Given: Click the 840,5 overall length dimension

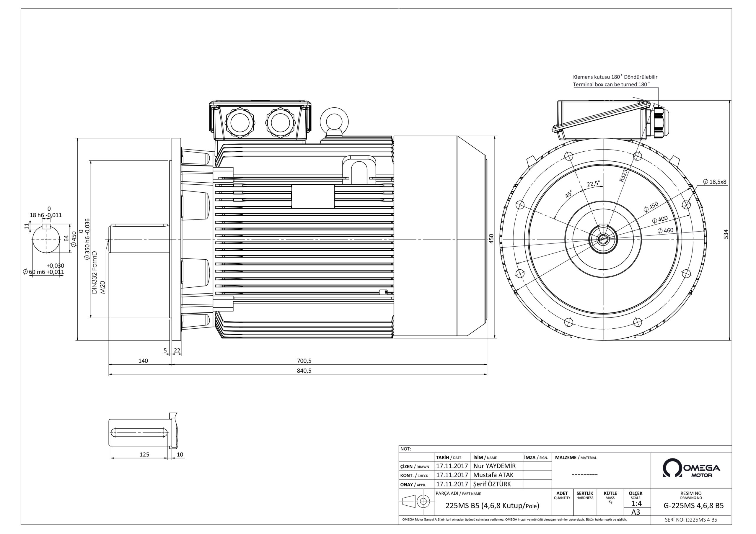Looking at the screenshot, I should click(304, 371).
